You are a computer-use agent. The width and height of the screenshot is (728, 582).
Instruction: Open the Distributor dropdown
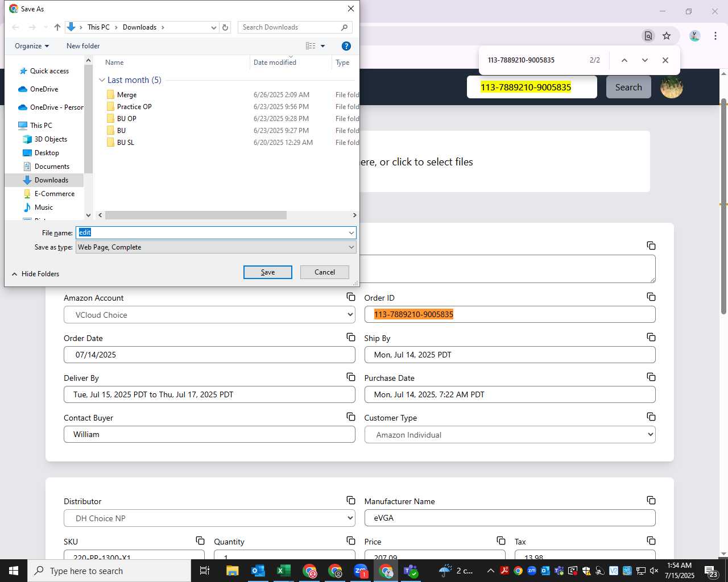[209, 518]
